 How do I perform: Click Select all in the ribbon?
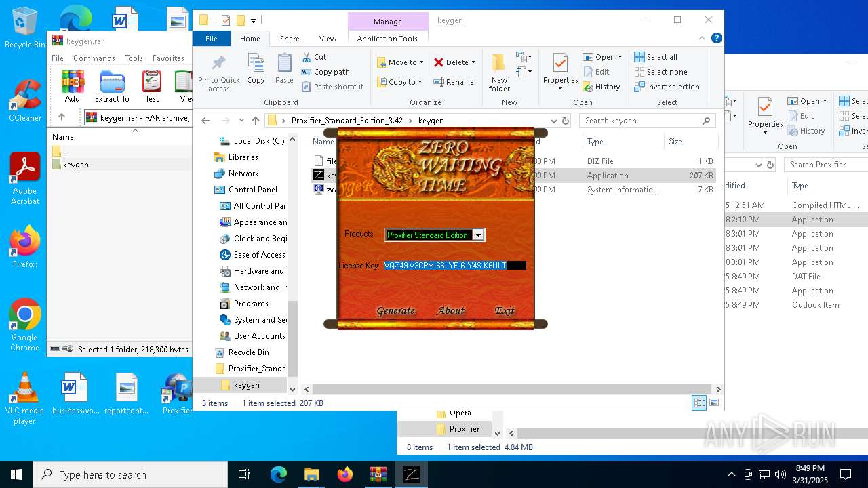click(x=656, y=57)
